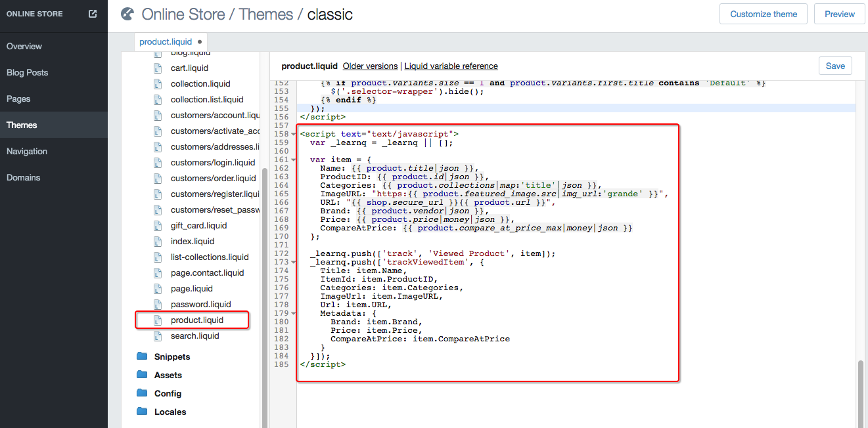Click the Assets folder icon

click(x=142, y=375)
